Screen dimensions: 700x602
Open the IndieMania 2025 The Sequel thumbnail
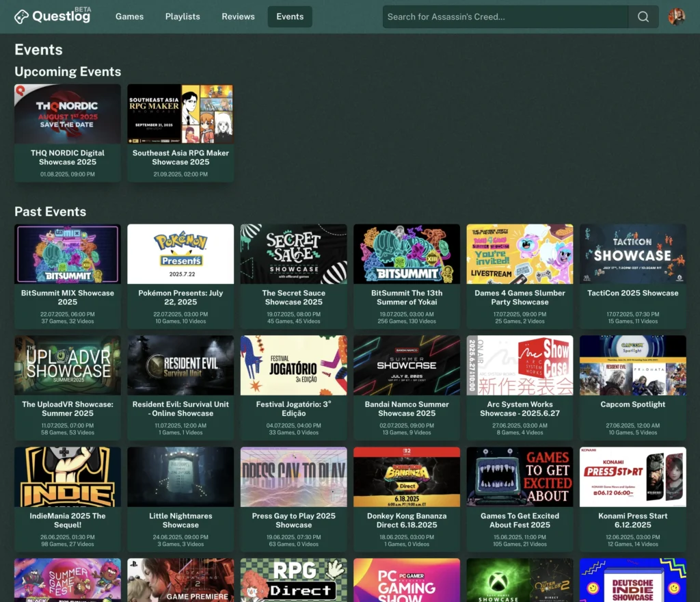[x=68, y=477]
